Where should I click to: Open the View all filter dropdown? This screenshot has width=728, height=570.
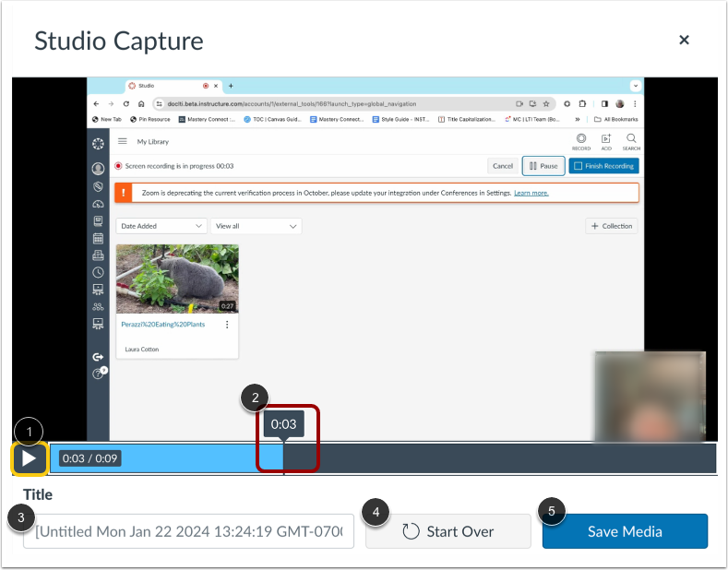(x=256, y=226)
